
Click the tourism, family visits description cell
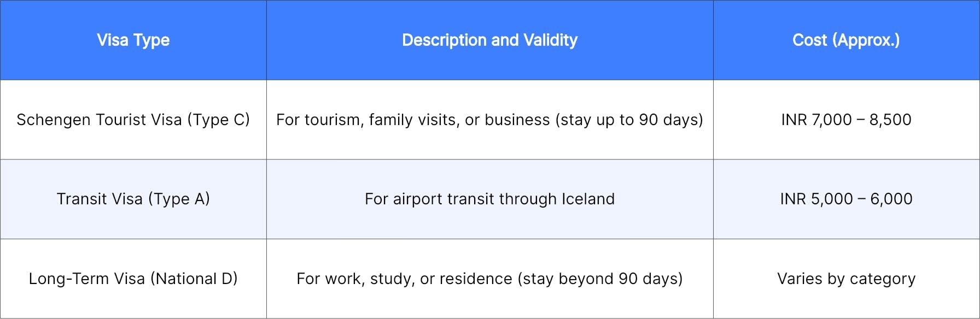(x=489, y=120)
